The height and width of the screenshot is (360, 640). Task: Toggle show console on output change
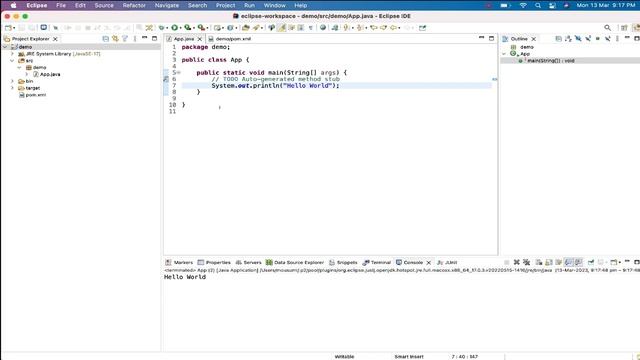[x=568, y=262]
